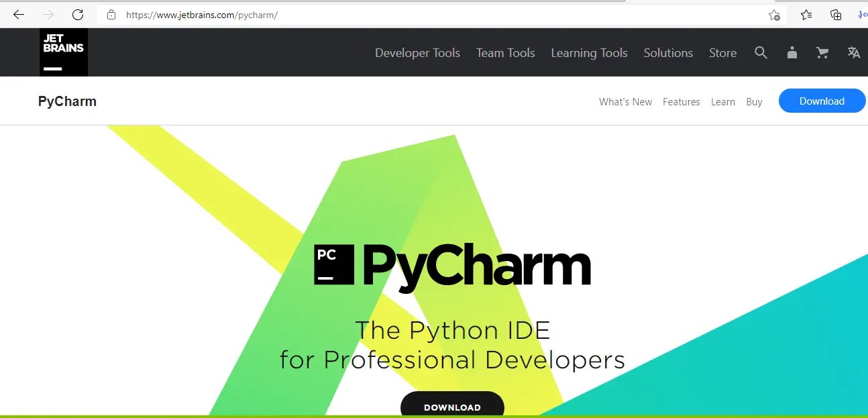868x418 pixels.
Task: Open the Favorites list star icon
Action: [805, 14]
